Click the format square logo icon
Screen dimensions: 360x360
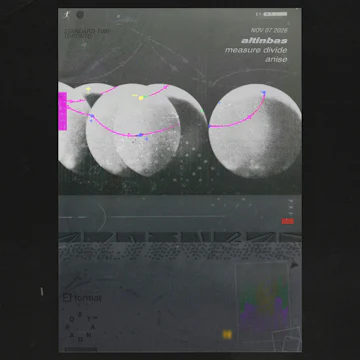[x=67, y=297]
